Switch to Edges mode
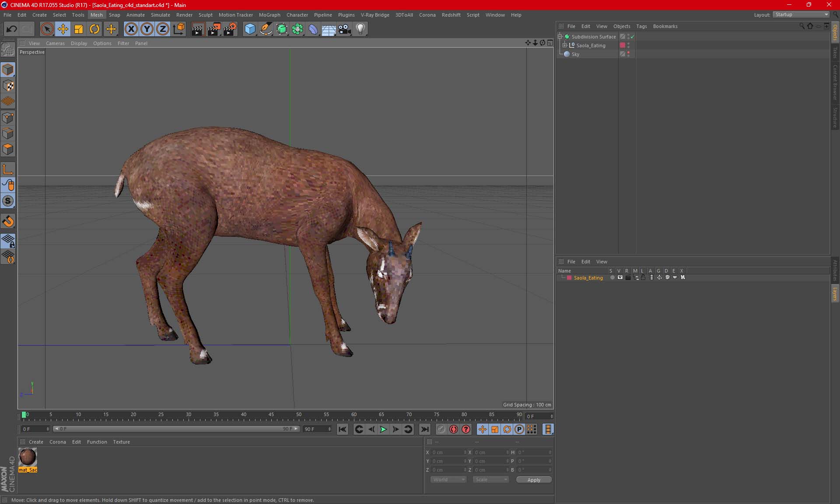 point(8,133)
